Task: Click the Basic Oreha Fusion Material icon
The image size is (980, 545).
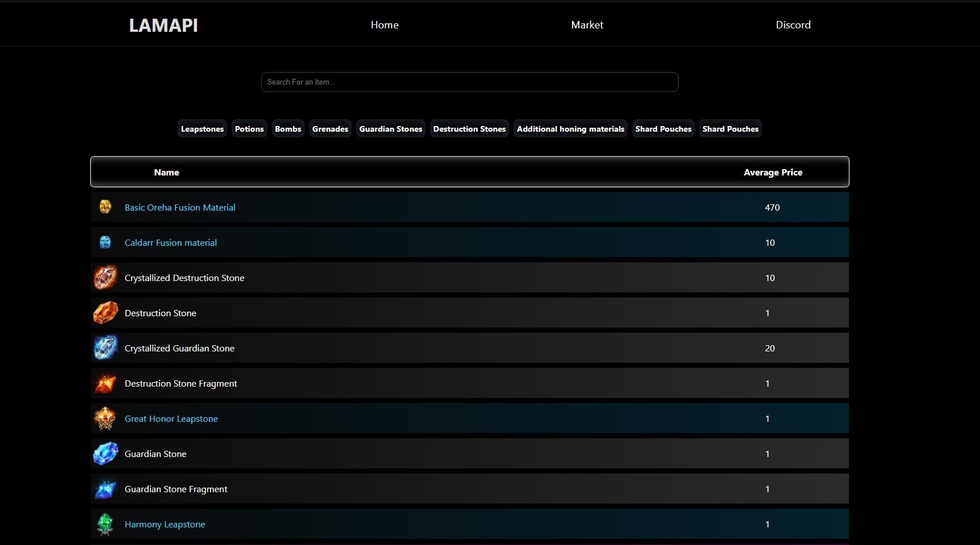Action: click(x=105, y=207)
